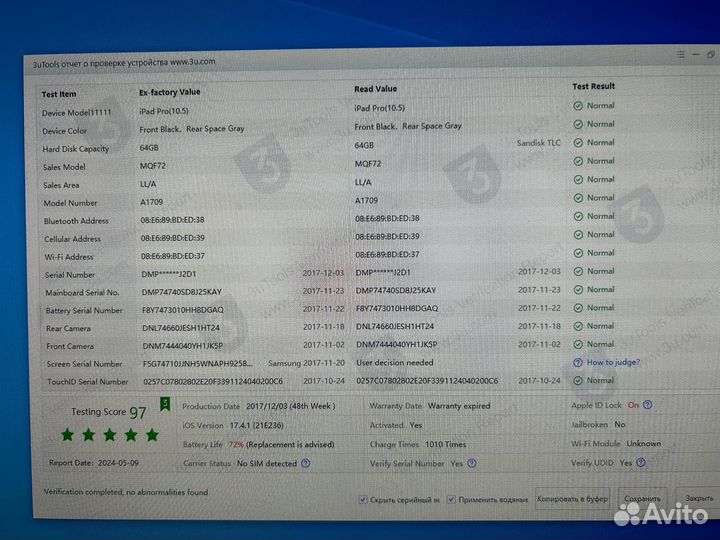This screenshot has width=720, height=540.
Task: Toggle the hide serial number checkbox
Action: pos(363,499)
